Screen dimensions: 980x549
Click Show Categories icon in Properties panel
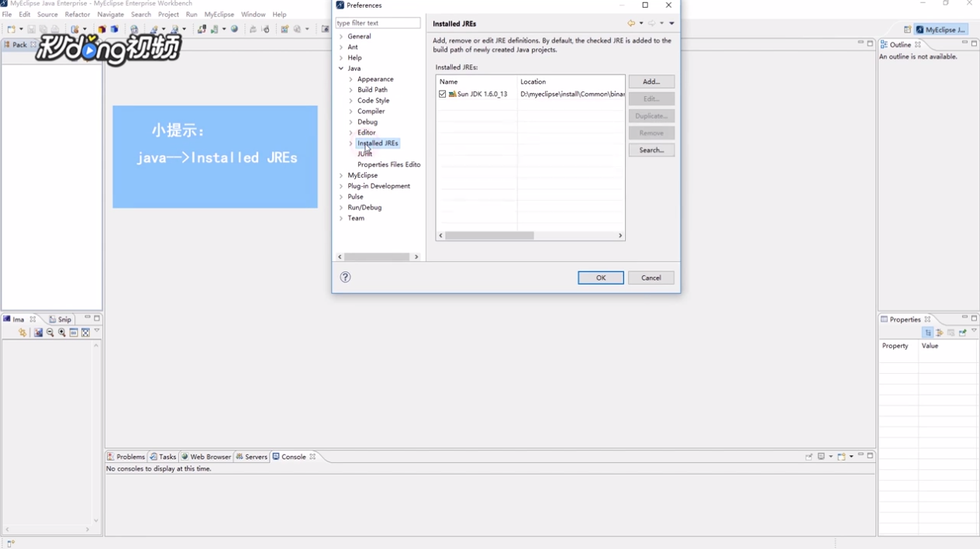[x=928, y=333]
